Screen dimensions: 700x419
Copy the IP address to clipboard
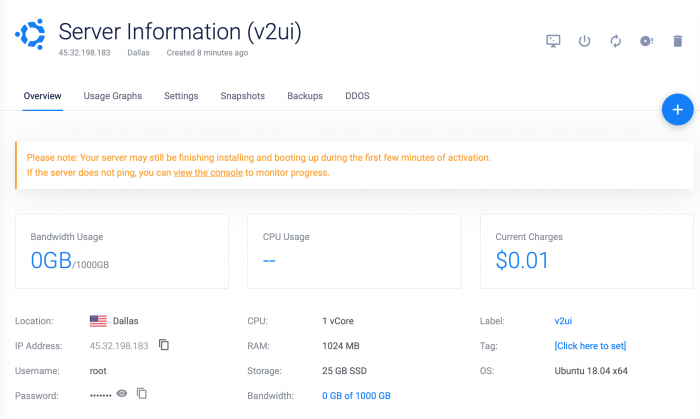164,345
